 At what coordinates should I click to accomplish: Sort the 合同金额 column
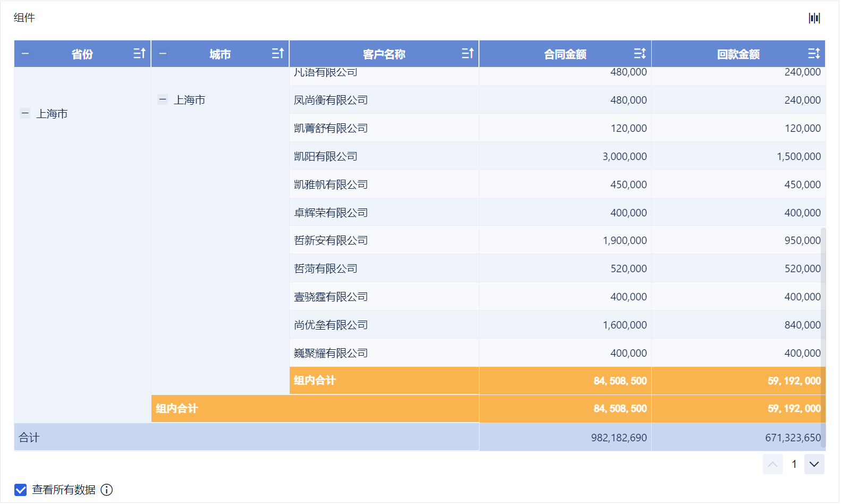coord(640,54)
